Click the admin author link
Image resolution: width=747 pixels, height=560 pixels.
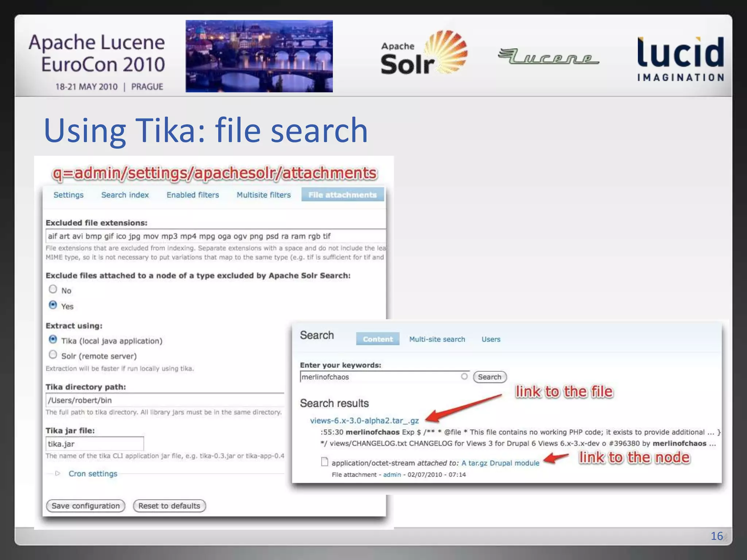click(392, 475)
